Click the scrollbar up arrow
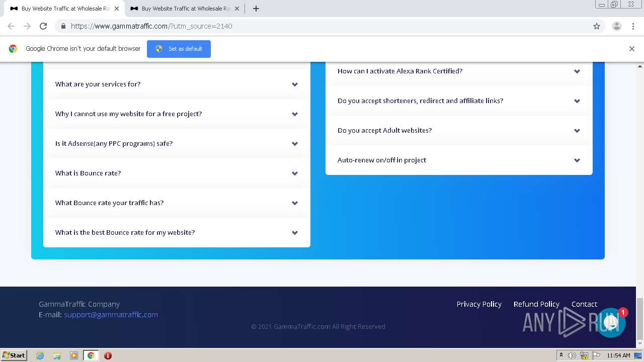644x362 pixels. pos(640,66)
